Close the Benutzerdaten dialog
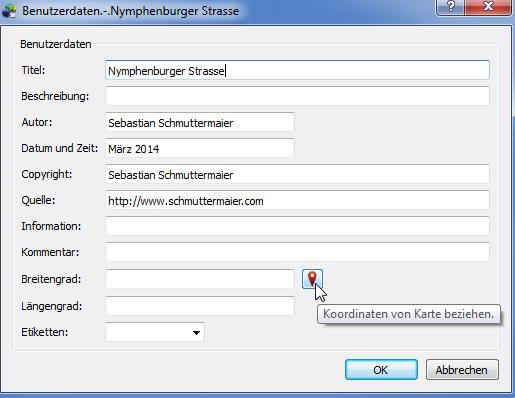 coord(488,6)
